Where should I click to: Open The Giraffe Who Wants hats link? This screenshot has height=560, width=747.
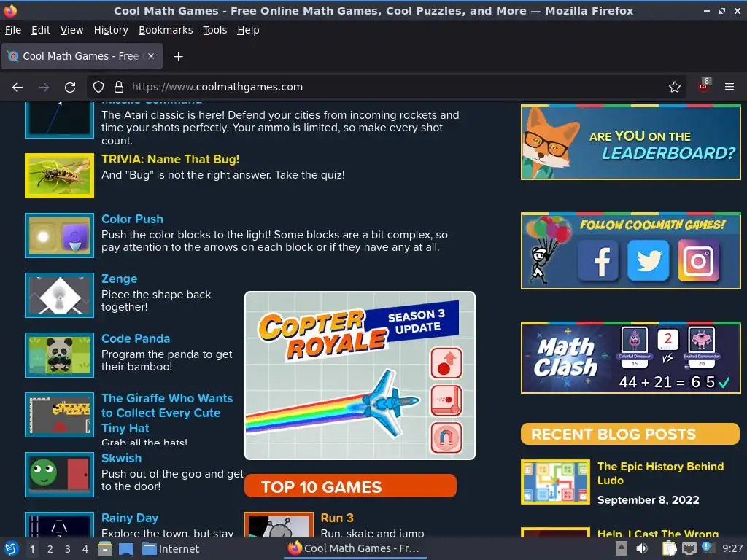167,413
